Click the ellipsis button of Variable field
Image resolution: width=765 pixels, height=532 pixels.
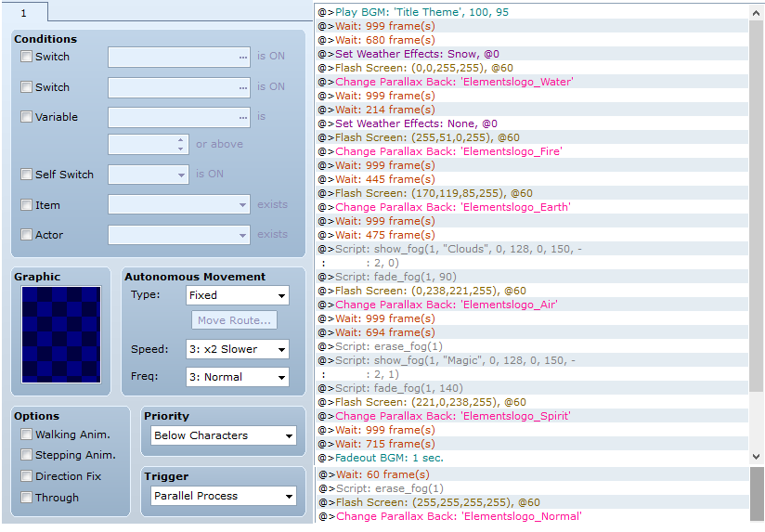point(243,118)
